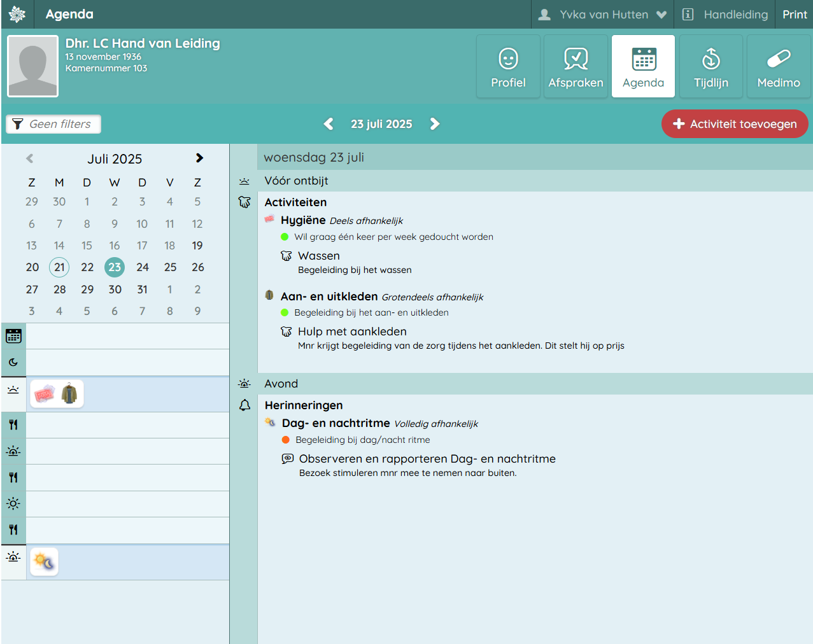Screen dimensions: 813x644
Task: Click the hygiene soap icon in the morning slot
Action: pyautogui.click(x=45, y=394)
